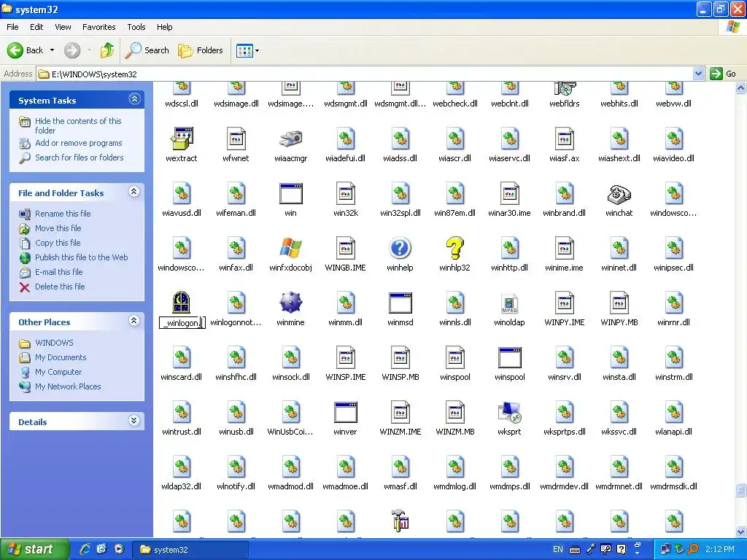Click into the _winlogon rename text box

pyautogui.click(x=182, y=323)
